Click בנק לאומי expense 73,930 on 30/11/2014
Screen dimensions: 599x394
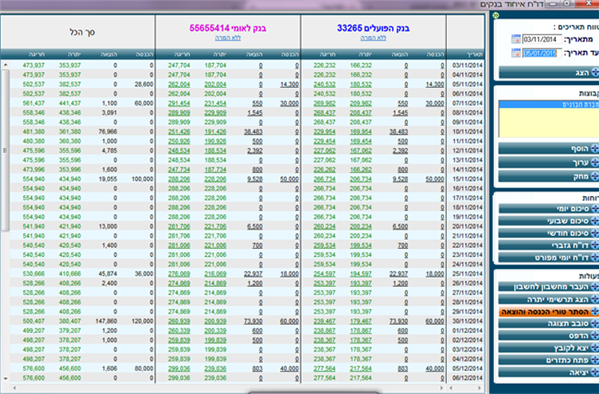click(x=253, y=321)
